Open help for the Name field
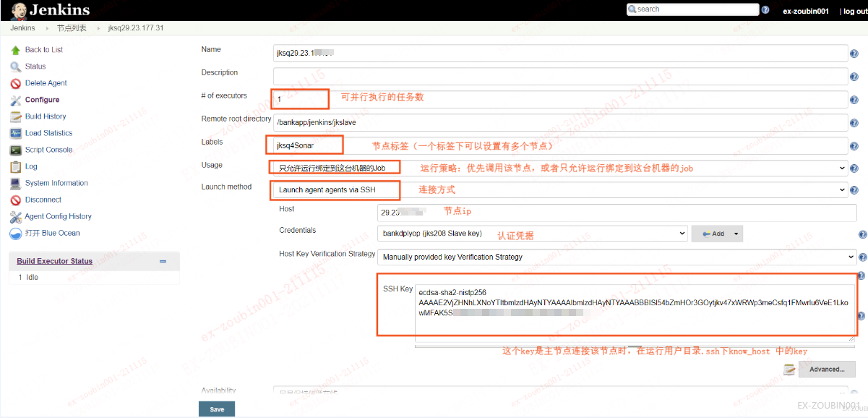Viewport: 868px width, 418px height. 854,54
